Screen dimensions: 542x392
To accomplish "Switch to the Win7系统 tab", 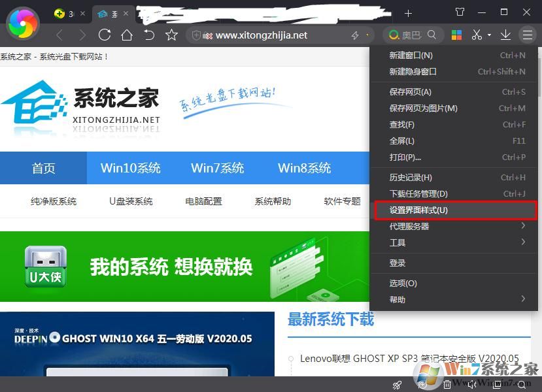I will [x=217, y=168].
